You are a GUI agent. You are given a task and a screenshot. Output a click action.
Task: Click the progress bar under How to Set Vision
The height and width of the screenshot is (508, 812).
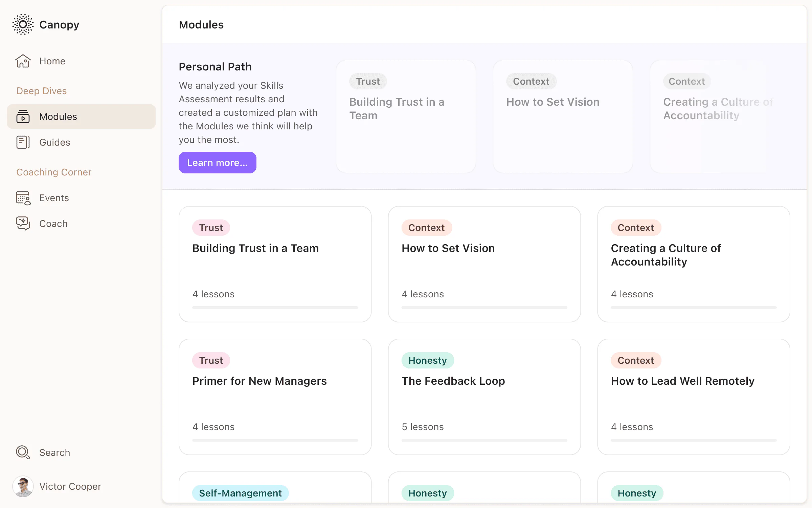click(484, 308)
